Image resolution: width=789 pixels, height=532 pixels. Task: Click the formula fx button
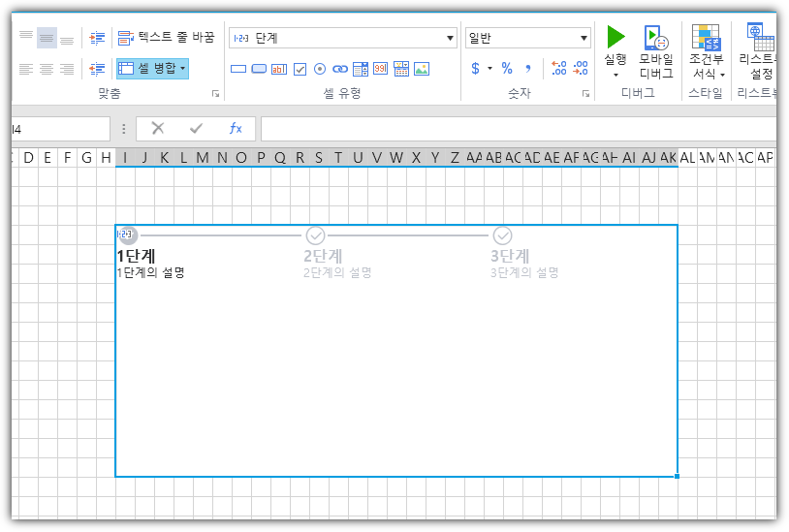point(236,129)
